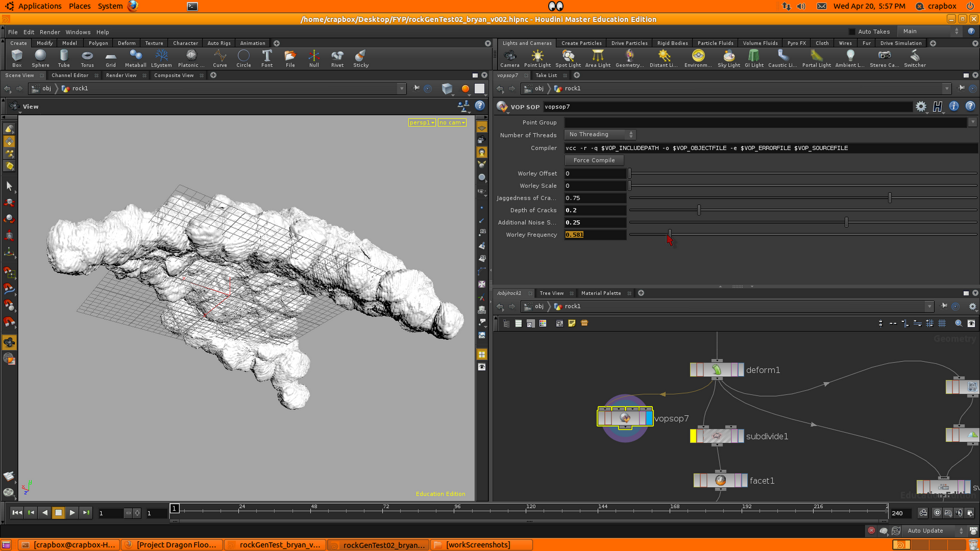Stop playback with the stop button
The width and height of the screenshot is (980, 551).
click(x=58, y=512)
